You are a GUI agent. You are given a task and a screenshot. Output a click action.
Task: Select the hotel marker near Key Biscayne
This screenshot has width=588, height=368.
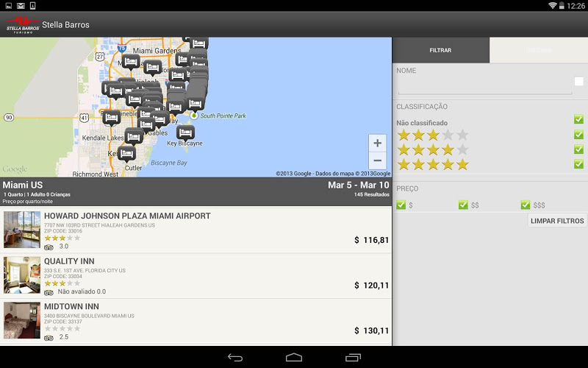pyautogui.click(x=185, y=133)
